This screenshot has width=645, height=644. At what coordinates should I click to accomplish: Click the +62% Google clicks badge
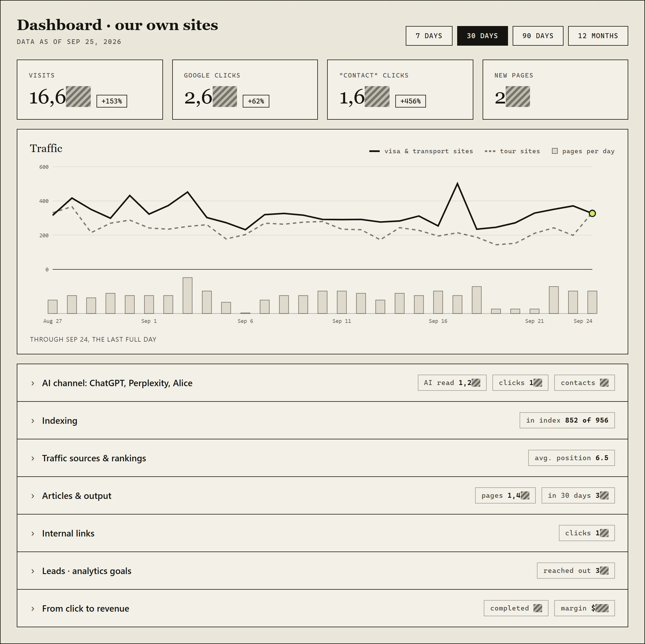point(256,101)
